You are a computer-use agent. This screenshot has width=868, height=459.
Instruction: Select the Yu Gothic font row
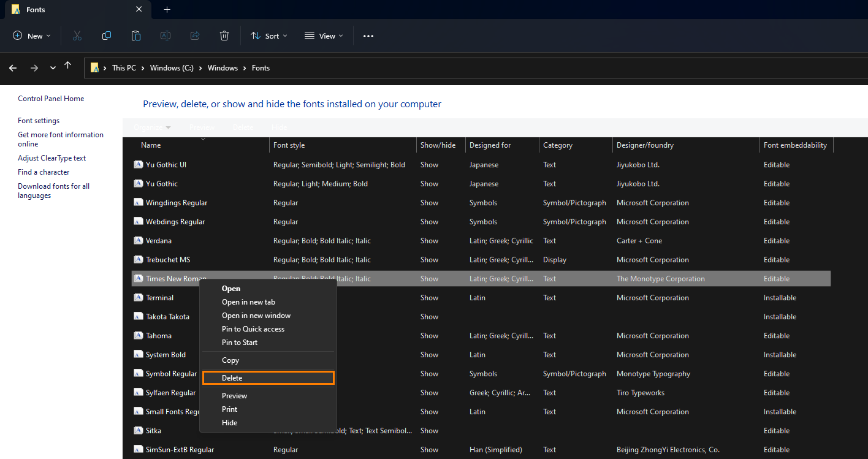coord(481,184)
